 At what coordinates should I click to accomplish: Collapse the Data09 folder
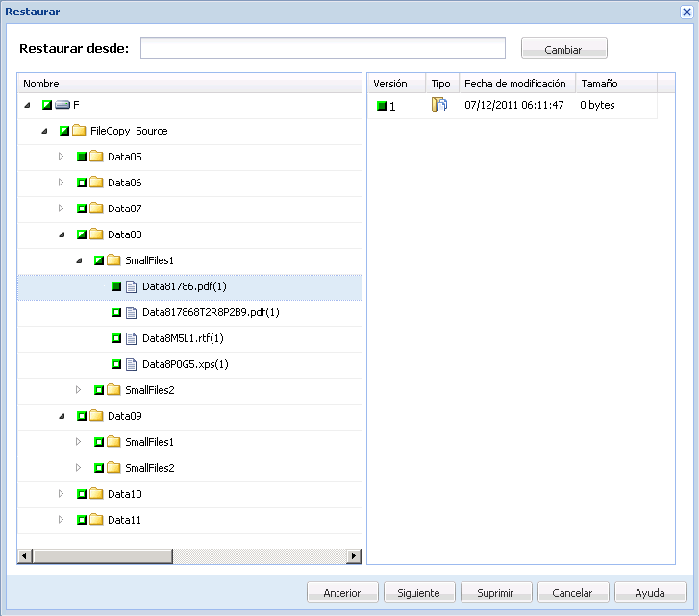pyautogui.click(x=62, y=417)
